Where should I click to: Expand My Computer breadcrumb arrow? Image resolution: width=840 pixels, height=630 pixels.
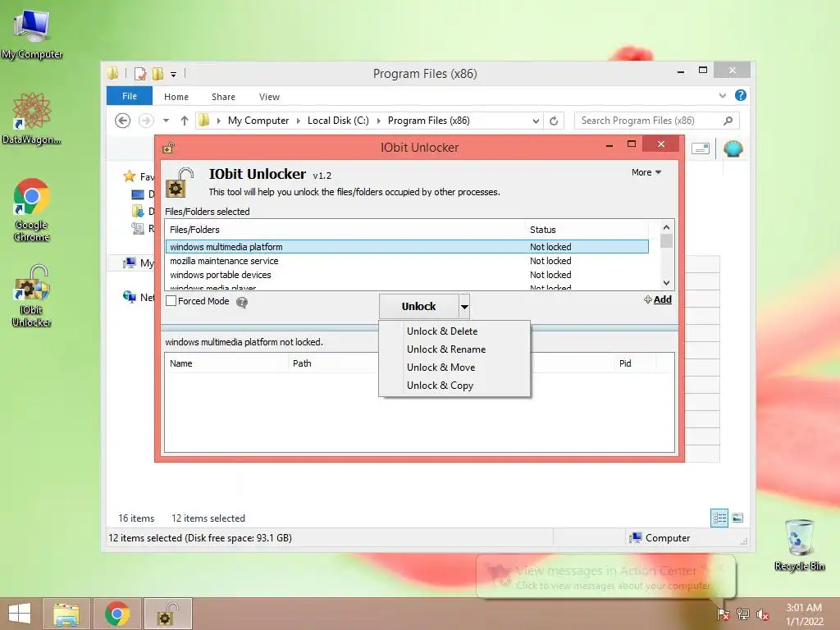[x=299, y=121]
